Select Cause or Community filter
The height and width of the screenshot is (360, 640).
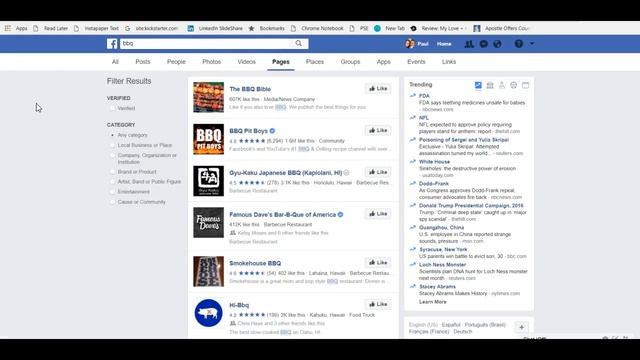pos(113,202)
